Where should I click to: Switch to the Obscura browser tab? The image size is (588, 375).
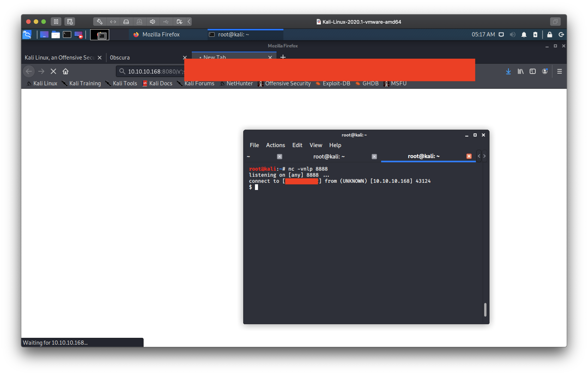pyautogui.click(x=144, y=57)
